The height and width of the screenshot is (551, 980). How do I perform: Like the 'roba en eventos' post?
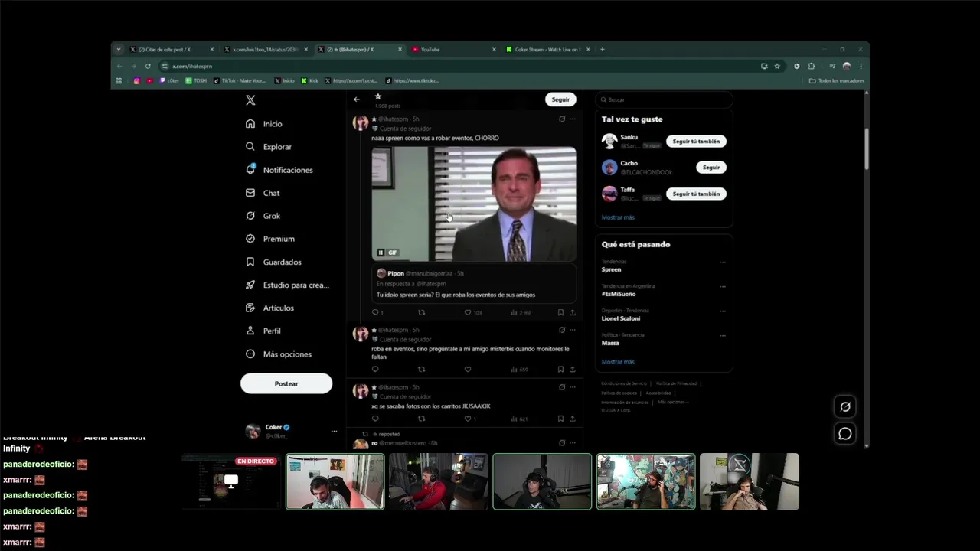point(468,370)
